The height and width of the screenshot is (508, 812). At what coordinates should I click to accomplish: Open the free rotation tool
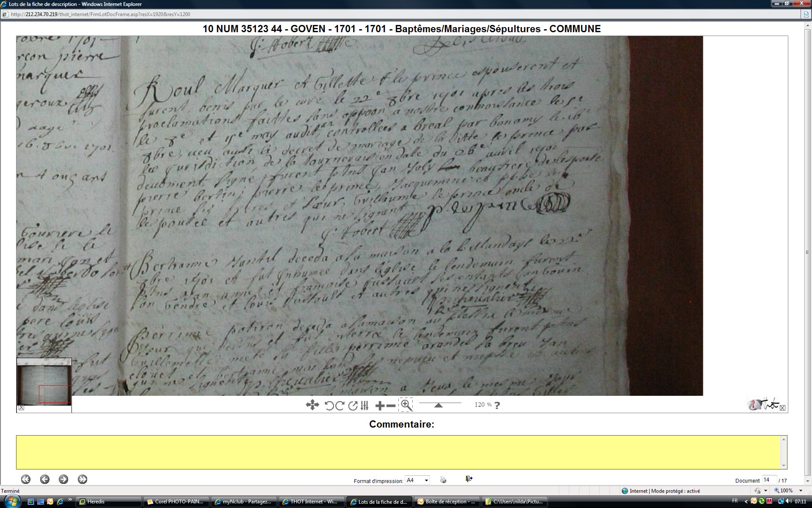[x=353, y=406]
